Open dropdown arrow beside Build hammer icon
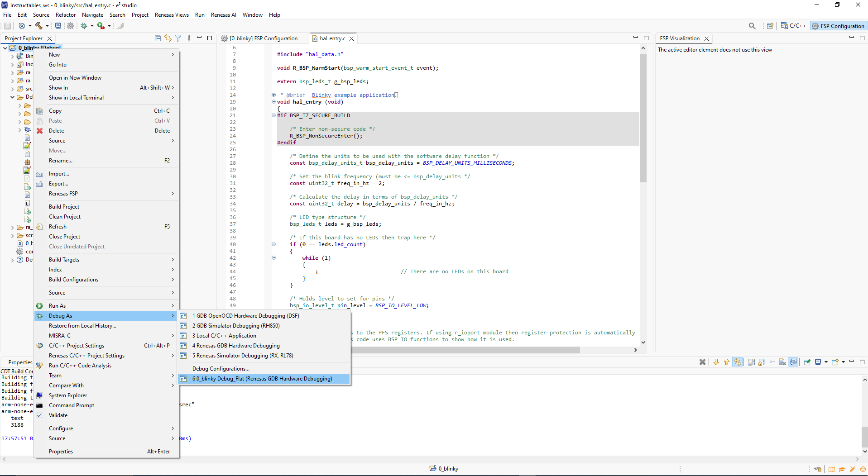The width and height of the screenshot is (868, 476). click(47, 26)
